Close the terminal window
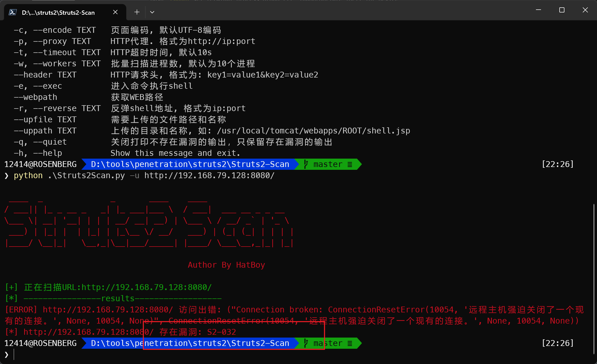This screenshot has height=364, width=597. 585,10
